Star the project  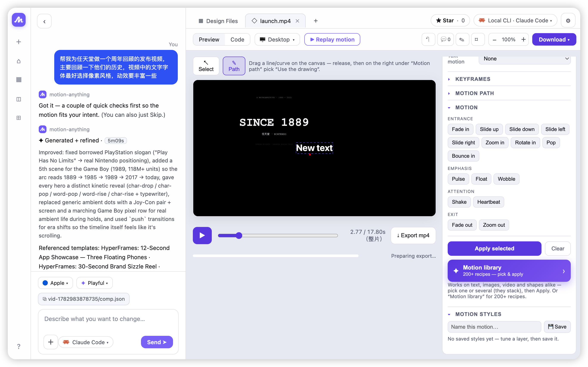450,21
